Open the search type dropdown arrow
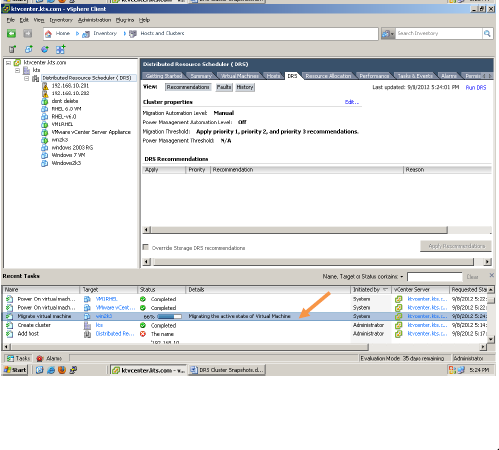 click(x=392, y=34)
